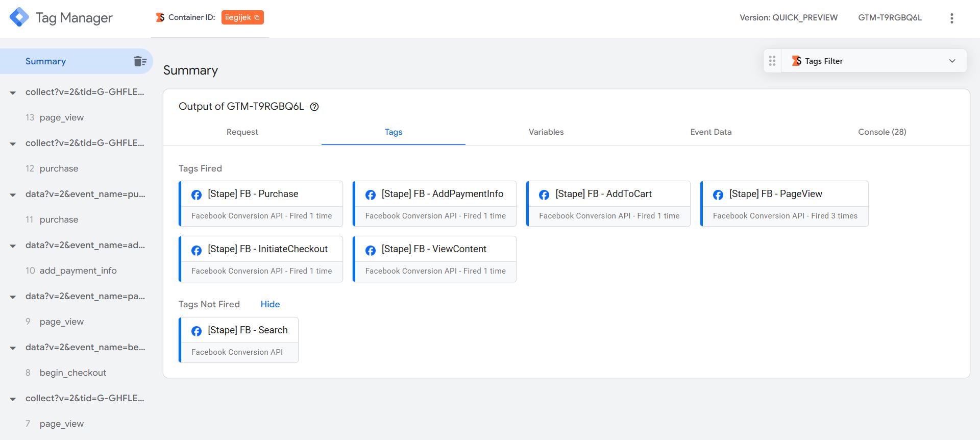
Task: Click the data?v=2&event_name=ad... request row
Action: (85, 245)
